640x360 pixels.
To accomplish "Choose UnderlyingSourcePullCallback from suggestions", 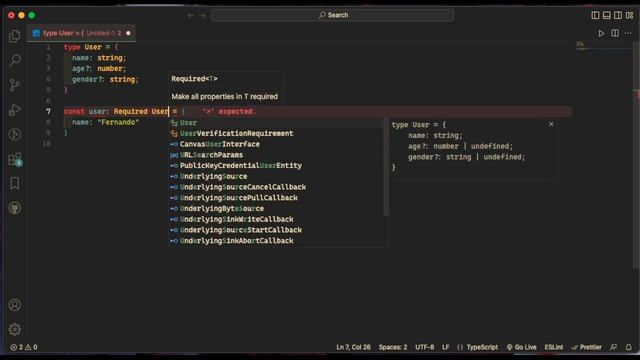I will 277,198.
